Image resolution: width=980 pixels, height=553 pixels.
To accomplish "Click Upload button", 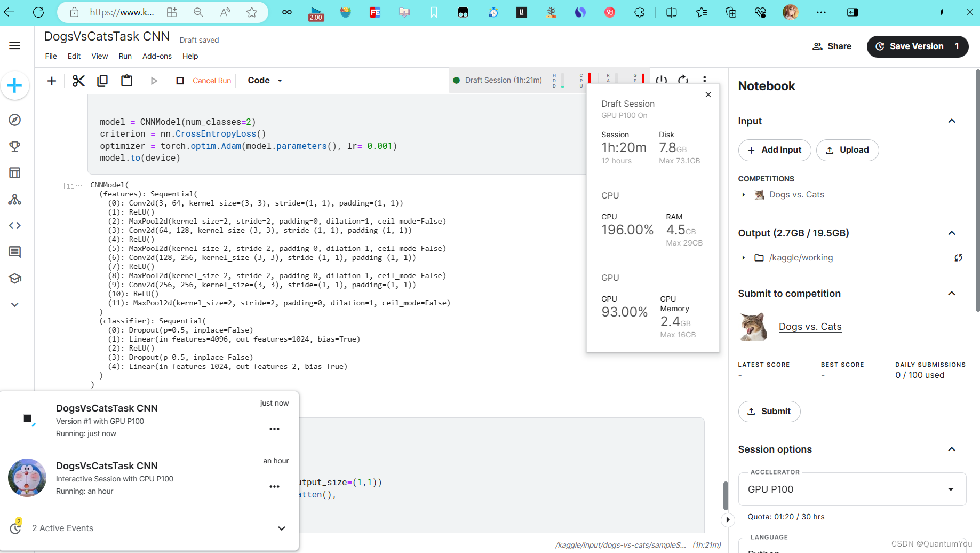I will pyautogui.click(x=847, y=150).
